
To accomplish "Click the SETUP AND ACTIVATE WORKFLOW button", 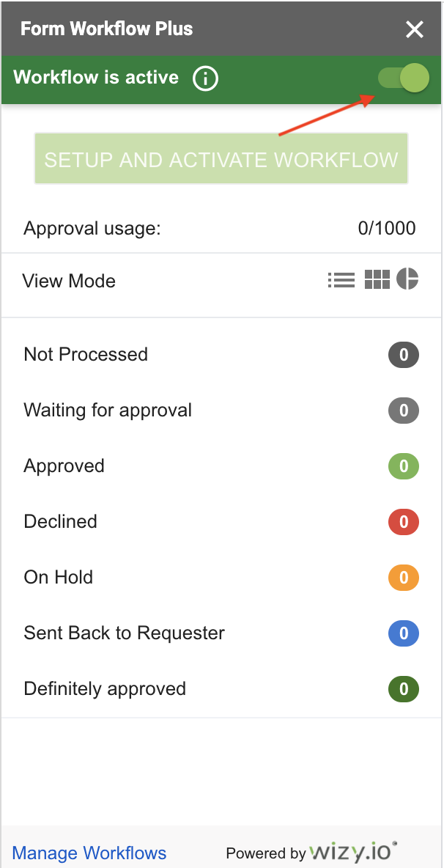I will click(221, 158).
